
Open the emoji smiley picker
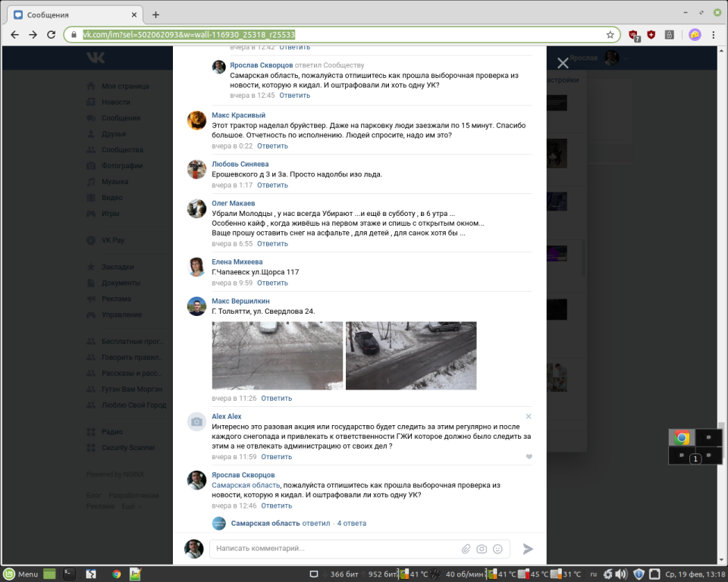tap(497, 549)
